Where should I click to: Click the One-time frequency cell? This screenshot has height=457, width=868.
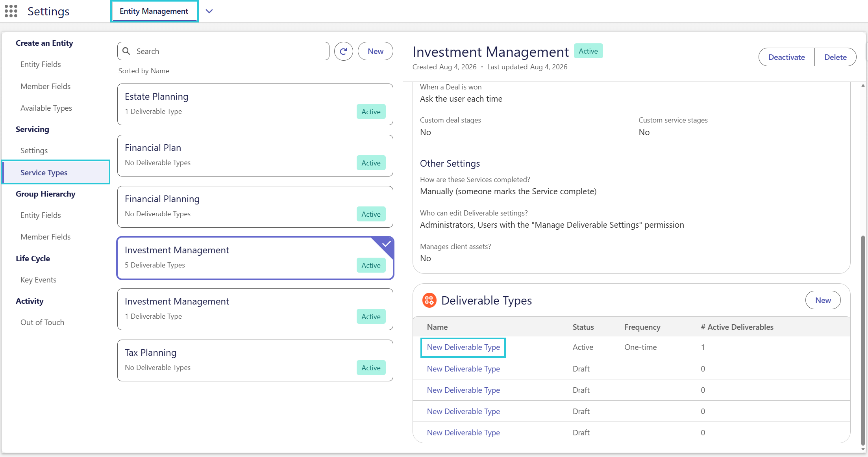640,347
